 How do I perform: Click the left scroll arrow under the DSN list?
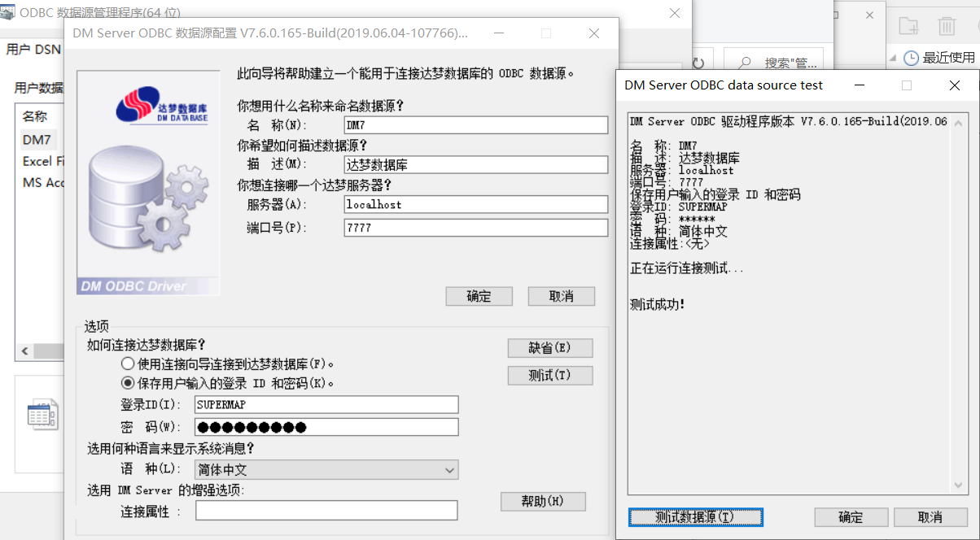24,351
